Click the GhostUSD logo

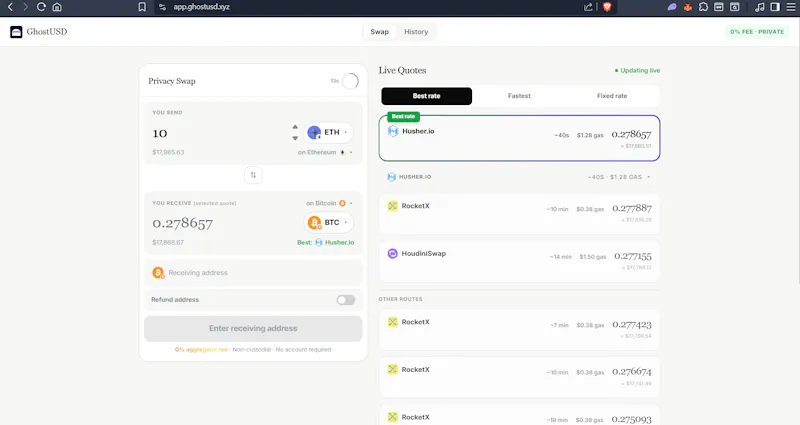coord(38,32)
